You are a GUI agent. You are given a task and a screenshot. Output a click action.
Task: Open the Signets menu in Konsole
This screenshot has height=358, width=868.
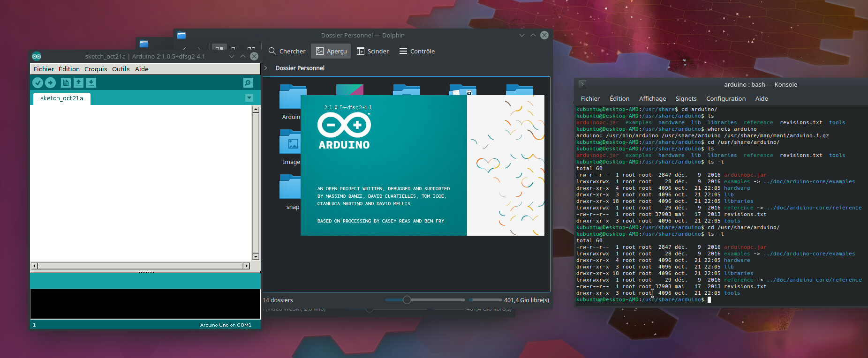[686, 98]
